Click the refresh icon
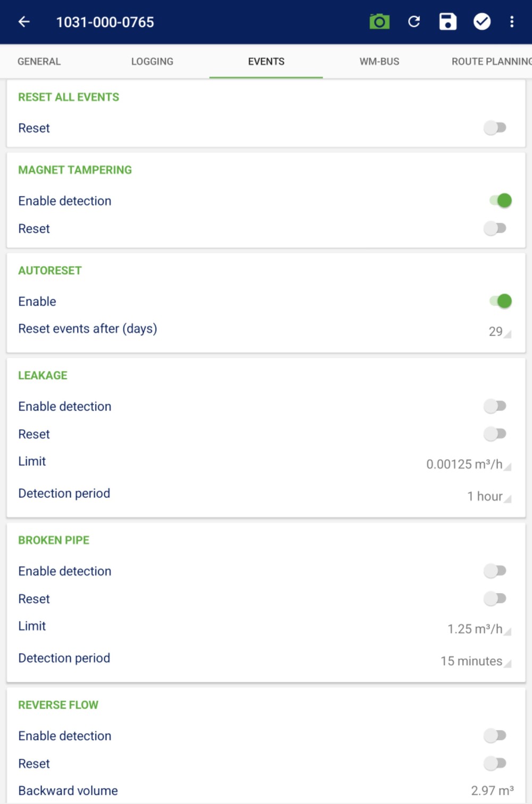Image resolution: width=532 pixels, height=804 pixels. pos(414,22)
